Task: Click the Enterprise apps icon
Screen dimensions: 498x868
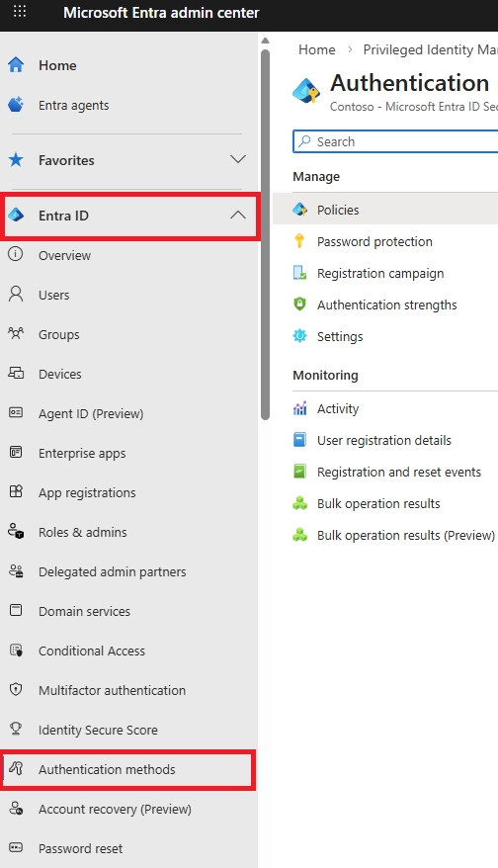Action: tap(16, 452)
